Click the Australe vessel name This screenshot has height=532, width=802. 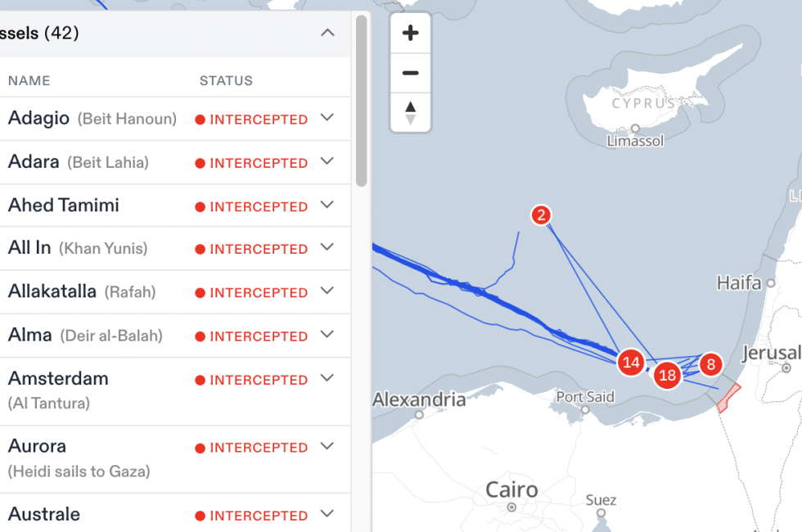coord(44,514)
